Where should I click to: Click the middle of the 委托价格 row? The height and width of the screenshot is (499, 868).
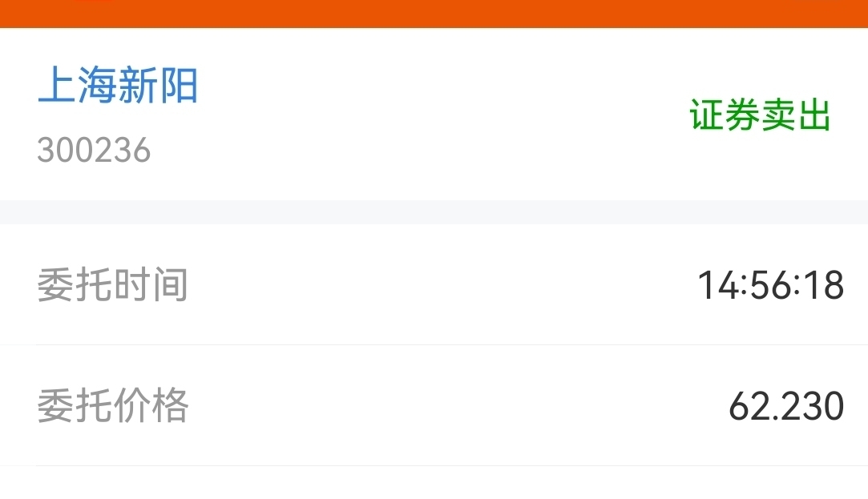(434, 405)
